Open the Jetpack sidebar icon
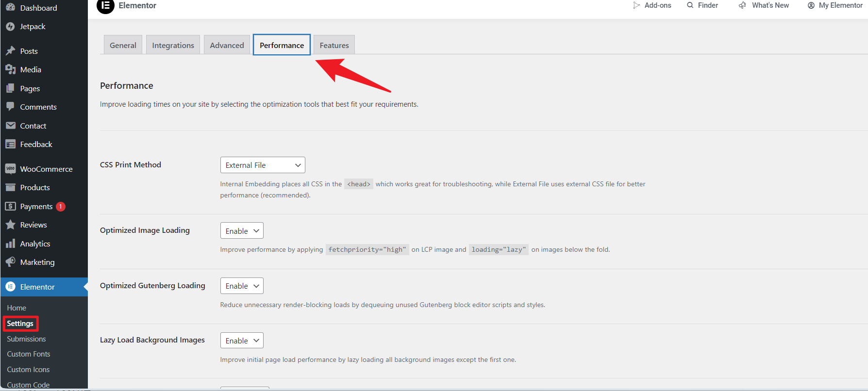 pos(10,27)
